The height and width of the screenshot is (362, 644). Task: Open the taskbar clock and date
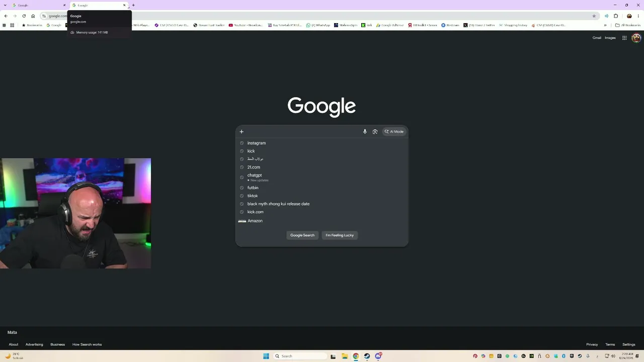click(x=627, y=356)
